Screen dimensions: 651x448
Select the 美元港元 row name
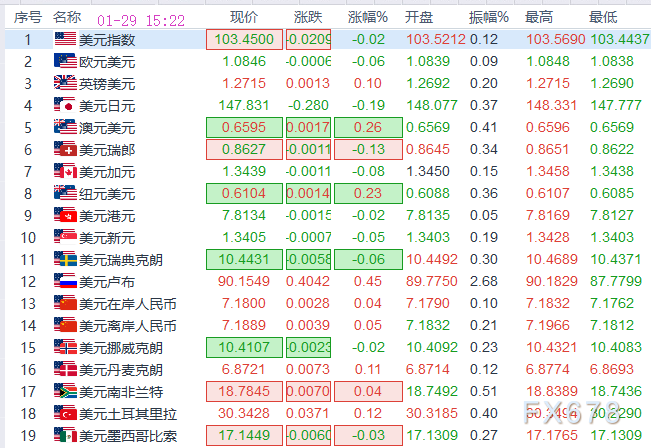pyautogui.click(x=107, y=216)
